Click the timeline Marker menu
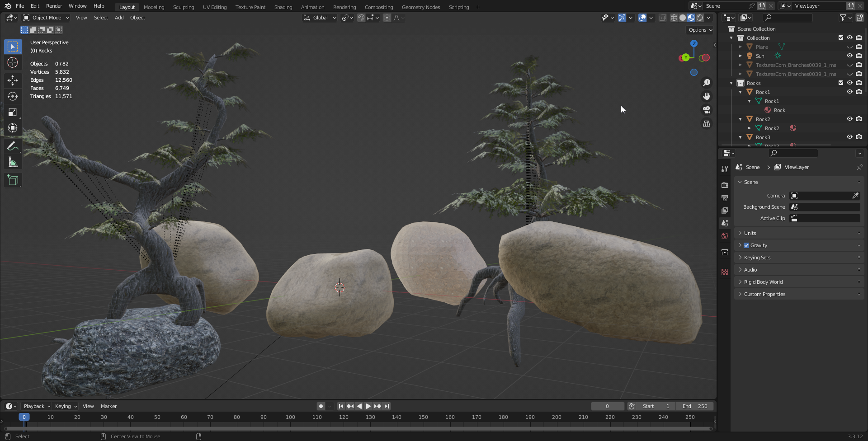The height and width of the screenshot is (441, 868). click(x=108, y=406)
